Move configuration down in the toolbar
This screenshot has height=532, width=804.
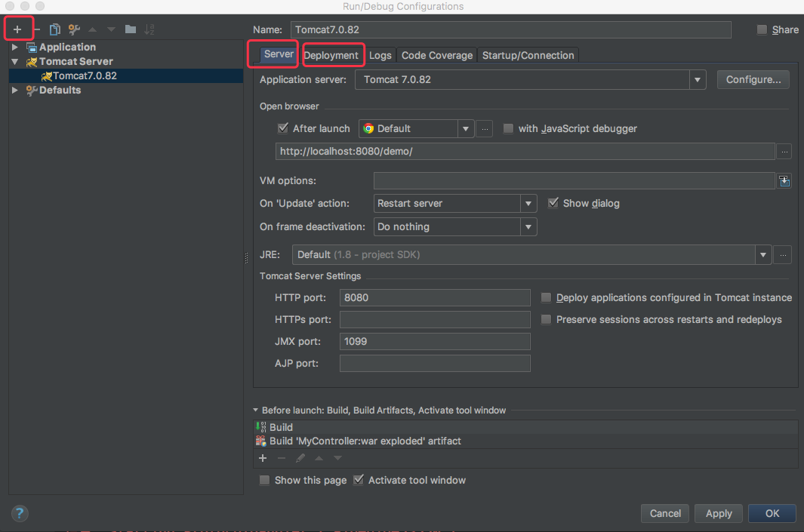[111, 29]
